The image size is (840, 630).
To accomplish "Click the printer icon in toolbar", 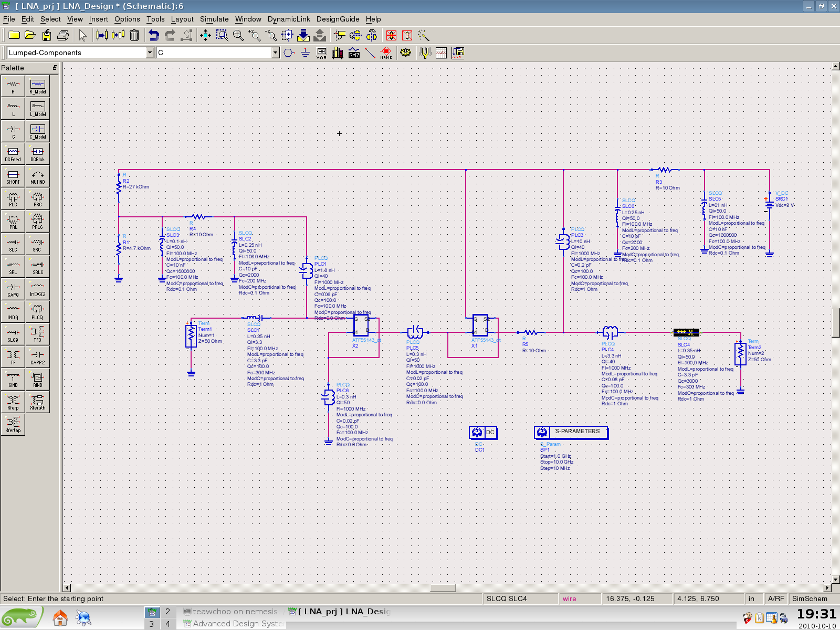I will [63, 35].
